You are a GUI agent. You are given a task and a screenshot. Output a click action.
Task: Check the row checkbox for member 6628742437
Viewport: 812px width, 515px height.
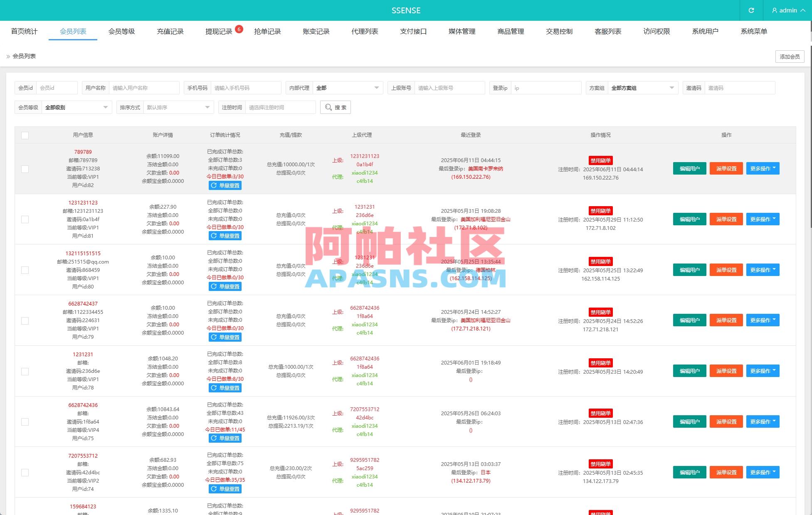tap(25, 320)
